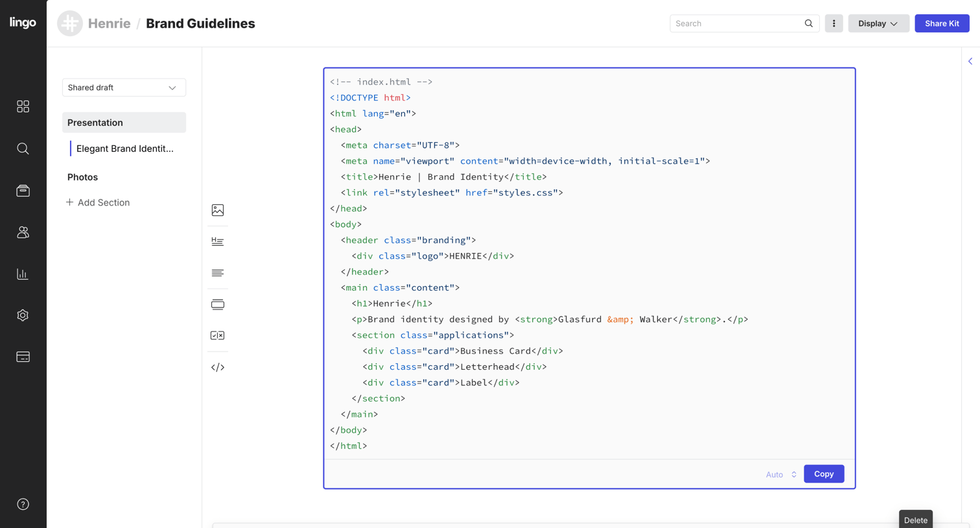
Task: Click the Brand Guidelines title
Action: [200, 23]
